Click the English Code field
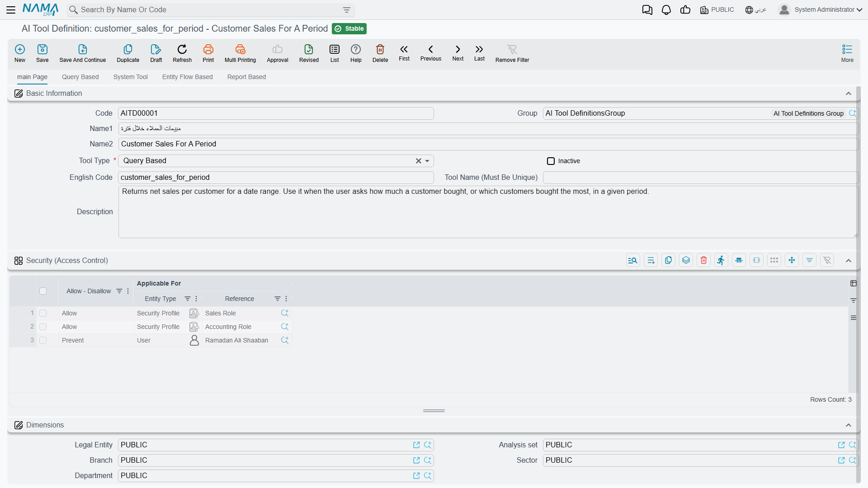Viewport: 868px width, 488px height. 276,178
